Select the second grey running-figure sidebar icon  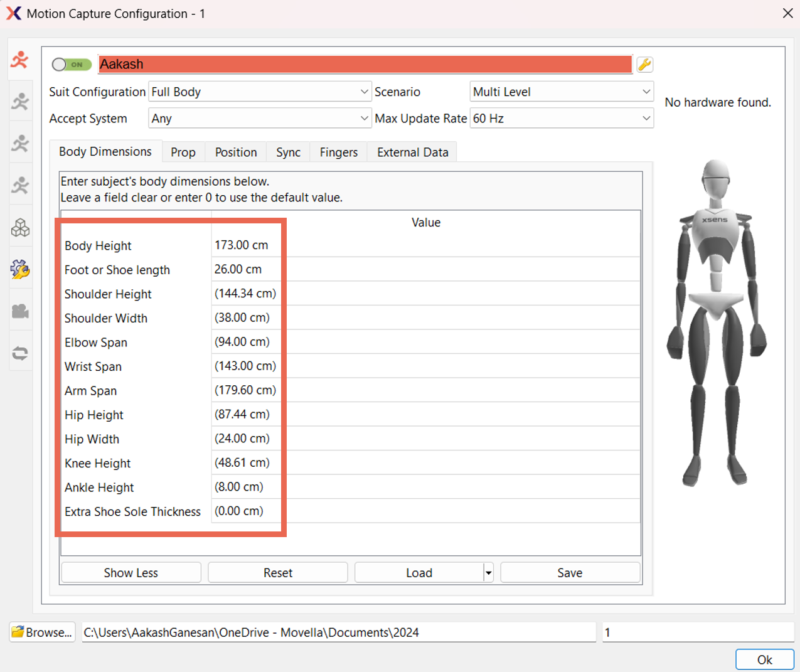pyautogui.click(x=20, y=102)
